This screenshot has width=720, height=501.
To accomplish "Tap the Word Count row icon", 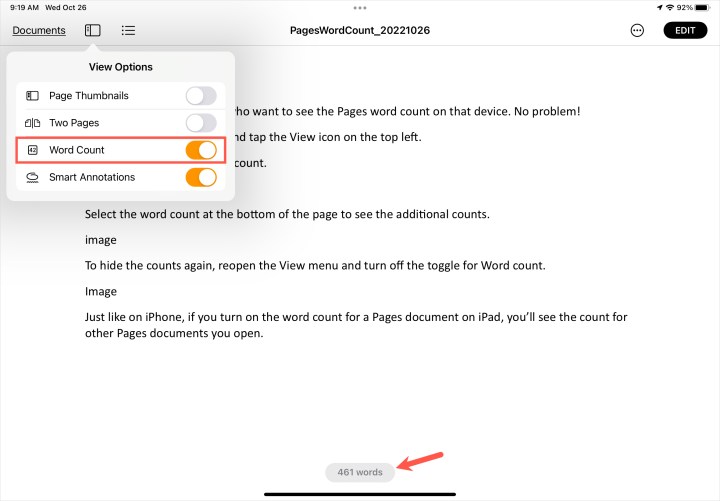I will point(32,150).
